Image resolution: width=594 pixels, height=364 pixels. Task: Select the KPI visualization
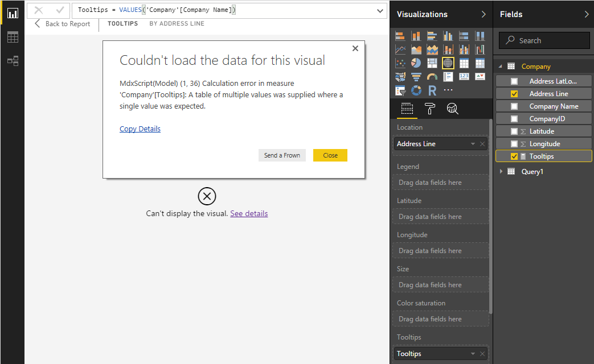(x=480, y=76)
